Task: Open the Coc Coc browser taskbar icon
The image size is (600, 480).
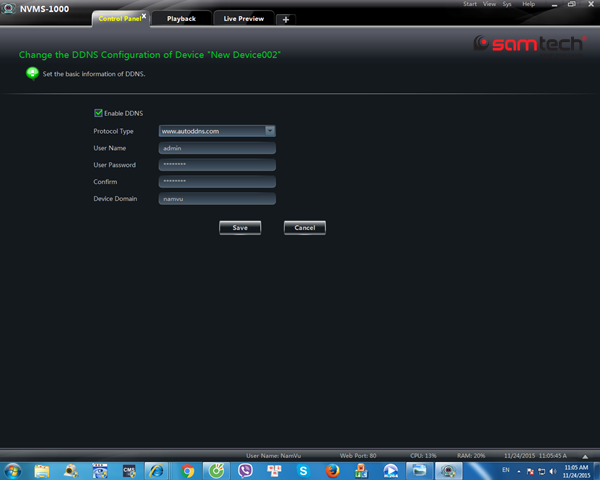Action: [x=216, y=471]
